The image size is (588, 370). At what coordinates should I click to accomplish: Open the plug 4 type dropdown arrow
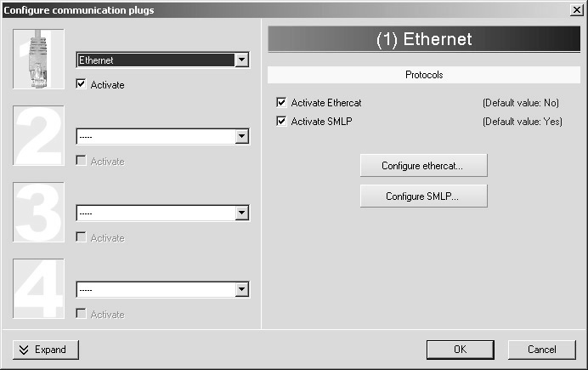click(x=242, y=289)
